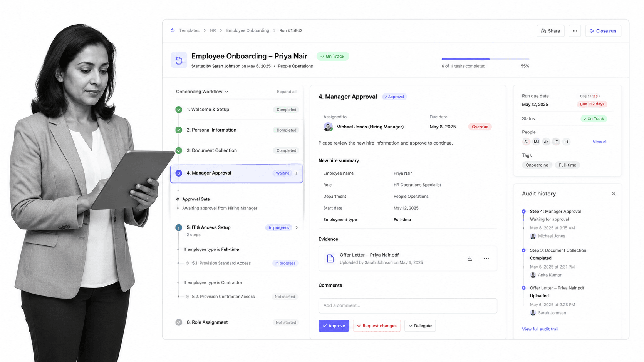Click the IT people avatar

click(556, 142)
